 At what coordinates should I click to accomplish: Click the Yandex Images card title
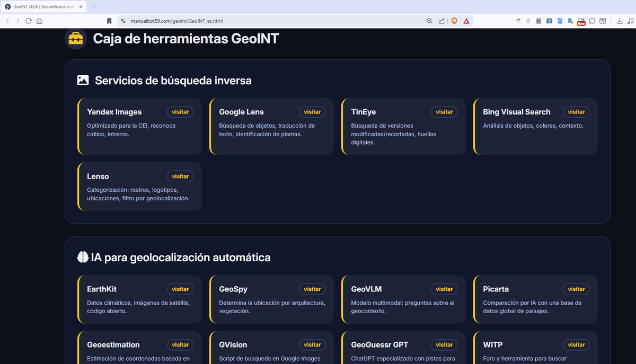click(114, 112)
